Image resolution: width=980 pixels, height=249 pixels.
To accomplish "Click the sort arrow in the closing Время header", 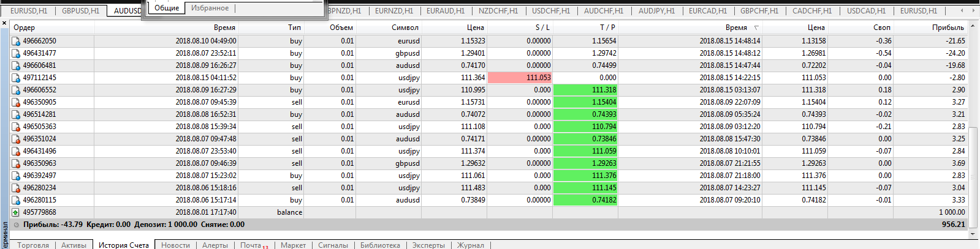I will coord(756,28).
